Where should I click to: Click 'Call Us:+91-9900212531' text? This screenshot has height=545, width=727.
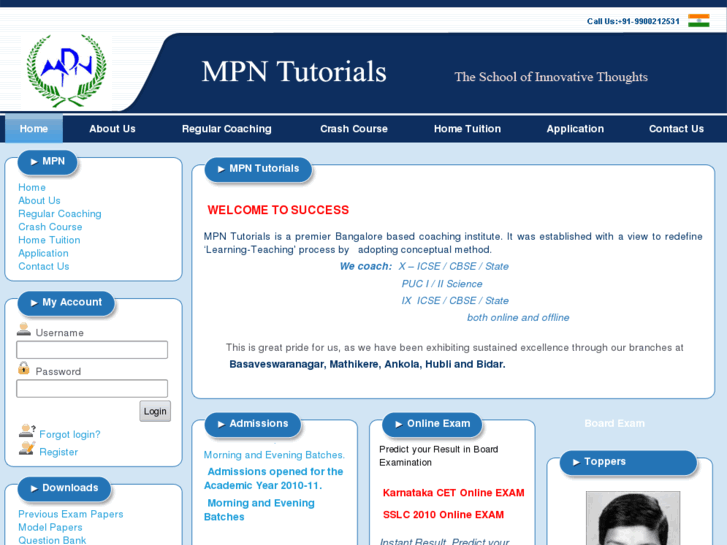[x=633, y=21]
